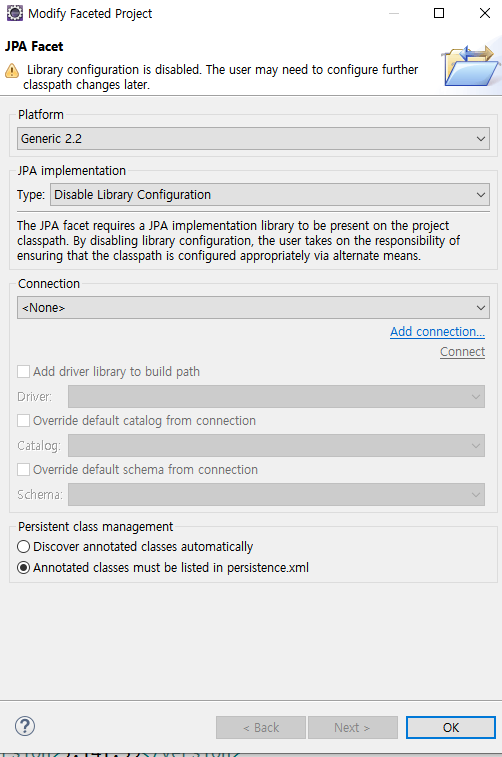The height and width of the screenshot is (757, 502).
Task: Check Add driver library to build path
Action: tap(23, 371)
